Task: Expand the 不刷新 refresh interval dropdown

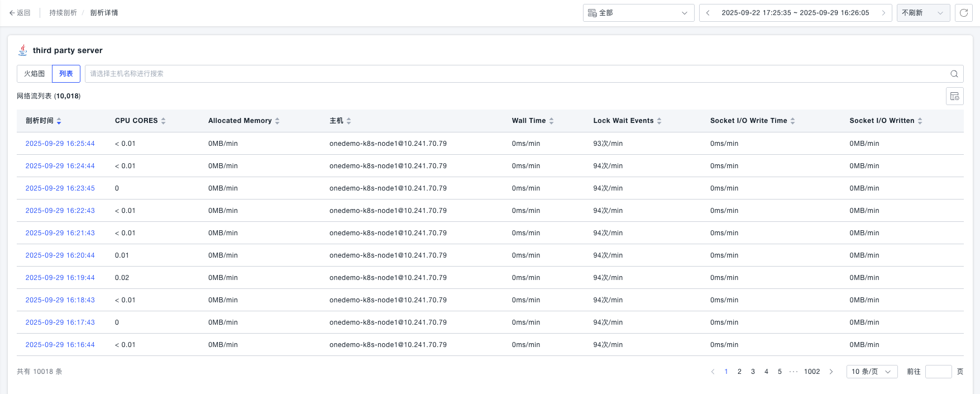Action: pyautogui.click(x=922, y=13)
